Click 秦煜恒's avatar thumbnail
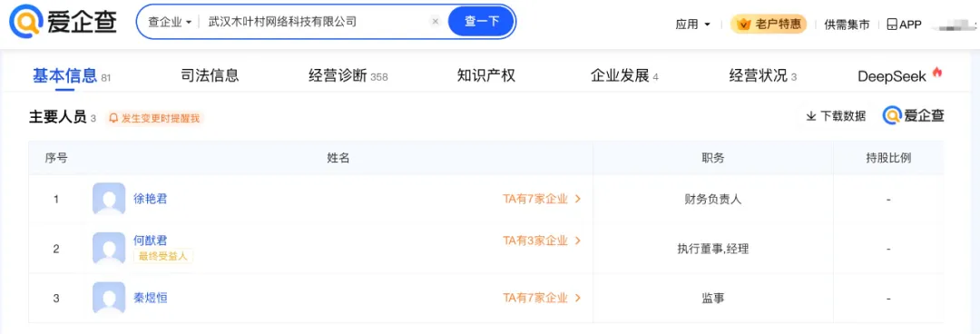 click(109, 299)
